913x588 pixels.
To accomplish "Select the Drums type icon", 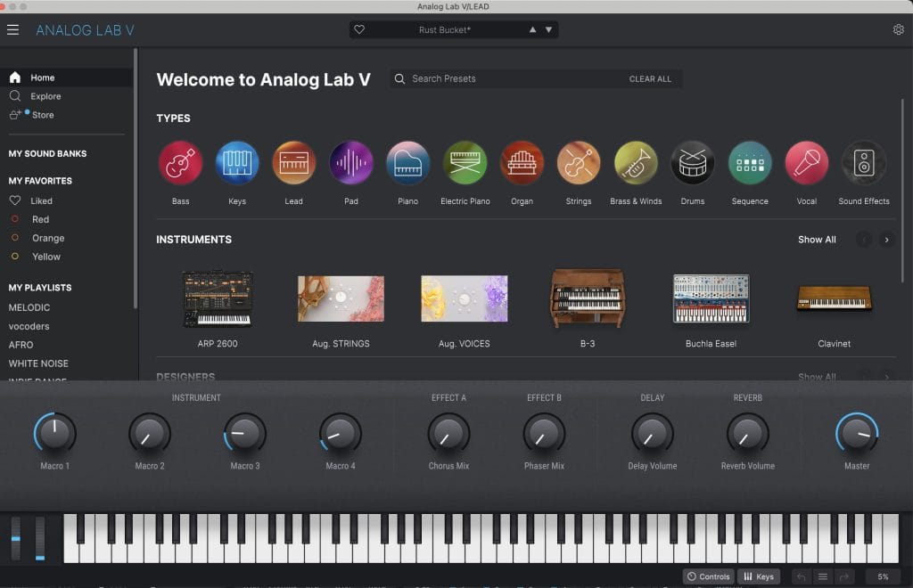I will click(x=693, y=163).
